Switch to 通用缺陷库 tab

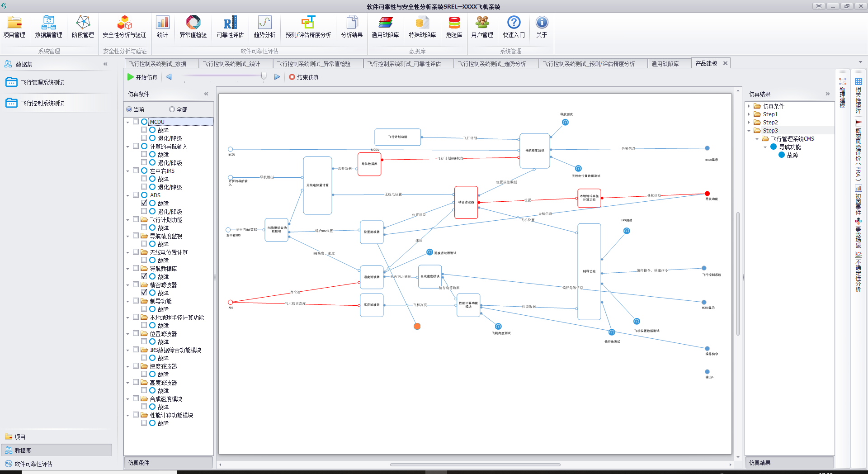tap(665, 64)
